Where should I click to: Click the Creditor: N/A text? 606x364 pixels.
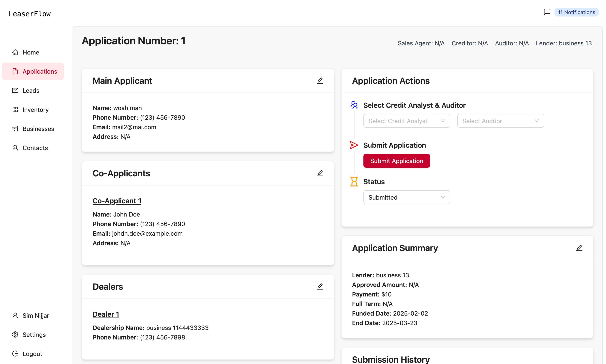[469, 43]
